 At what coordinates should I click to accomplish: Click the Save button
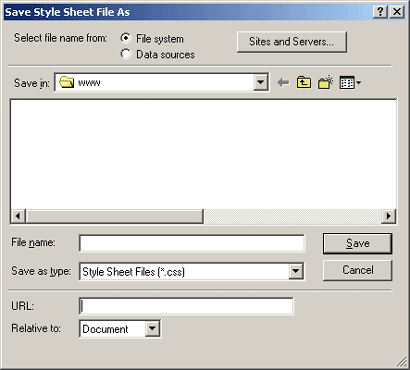point(357,243)
